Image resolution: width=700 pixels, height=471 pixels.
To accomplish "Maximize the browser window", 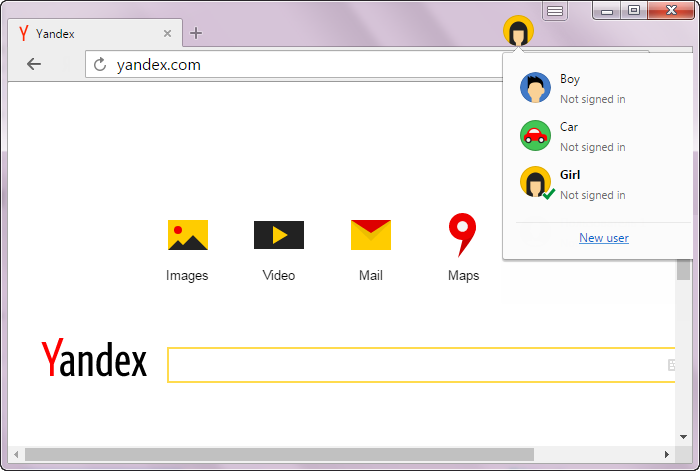I will pyautogui.click(x=633, y=10).
